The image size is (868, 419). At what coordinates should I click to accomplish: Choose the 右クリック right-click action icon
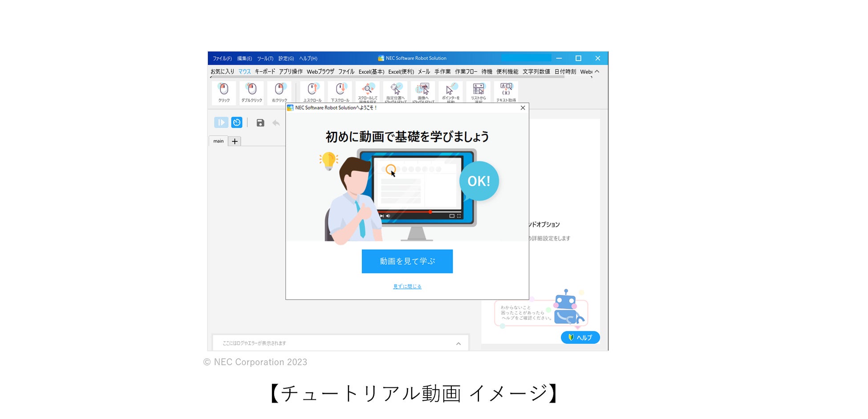279,91
